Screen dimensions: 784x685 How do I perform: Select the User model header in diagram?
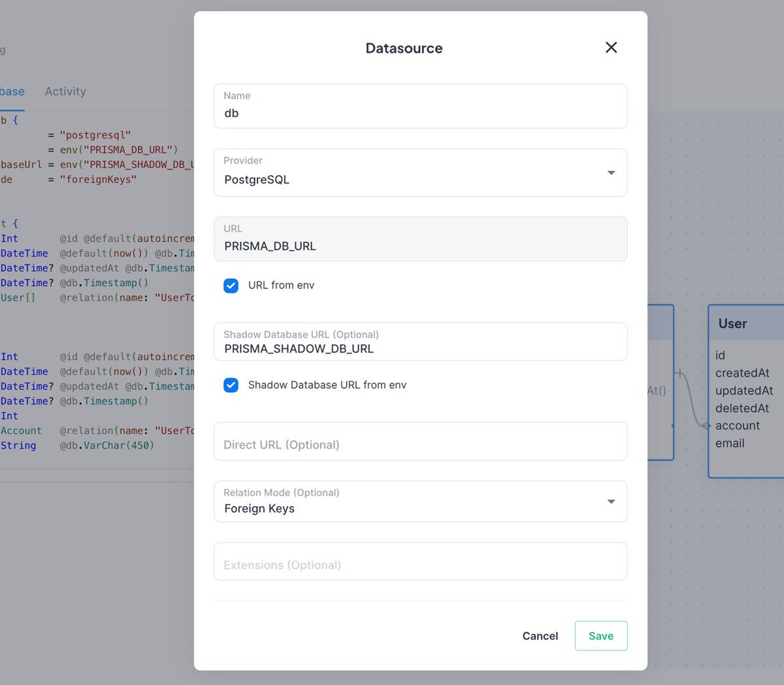pos(746,323)
